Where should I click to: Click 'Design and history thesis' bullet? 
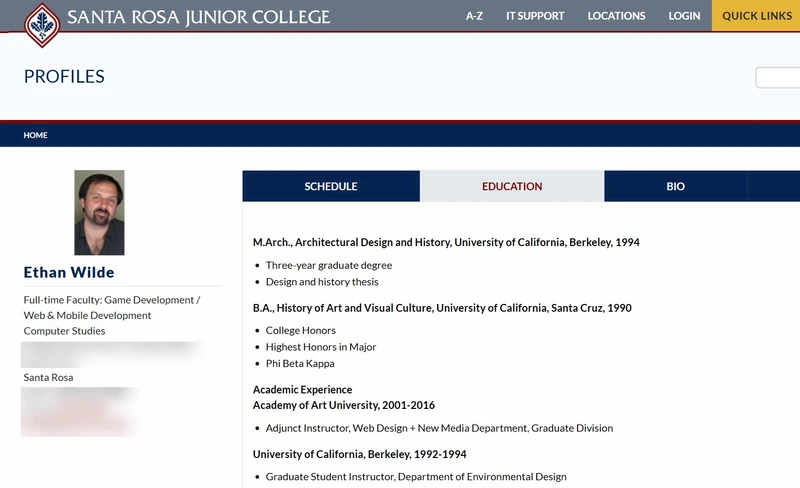322,282
